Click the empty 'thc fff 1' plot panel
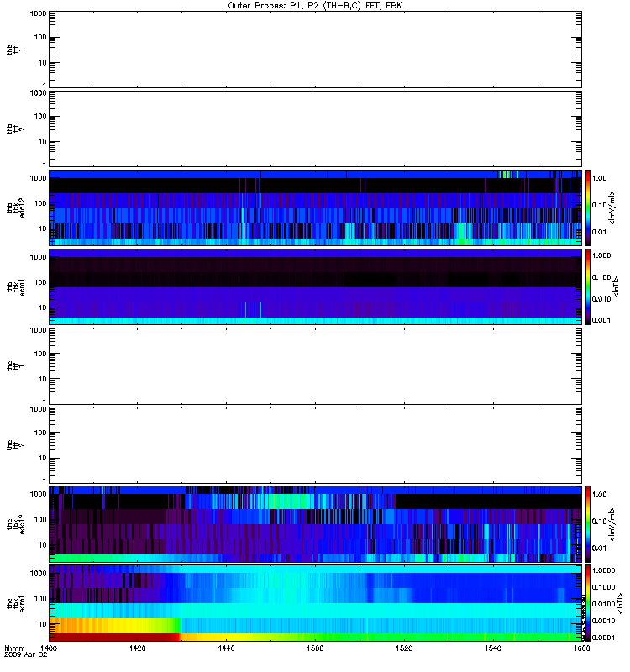This screenshot has width=630, height=672. pyautogui.click(x=315, y=366)
